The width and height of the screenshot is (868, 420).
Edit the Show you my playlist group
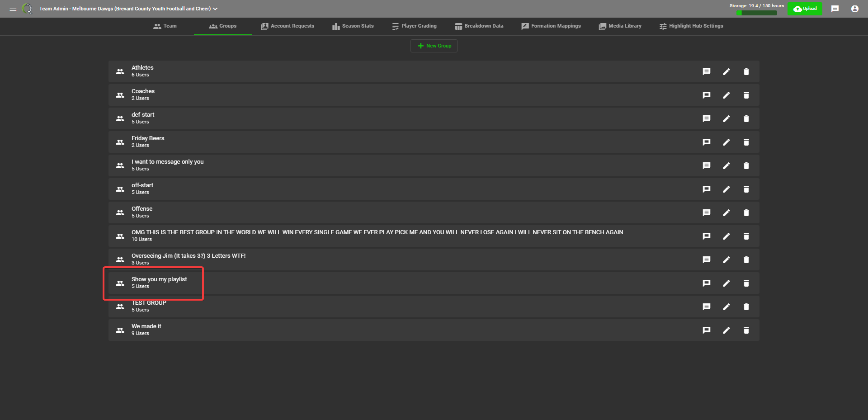(726, 283)
